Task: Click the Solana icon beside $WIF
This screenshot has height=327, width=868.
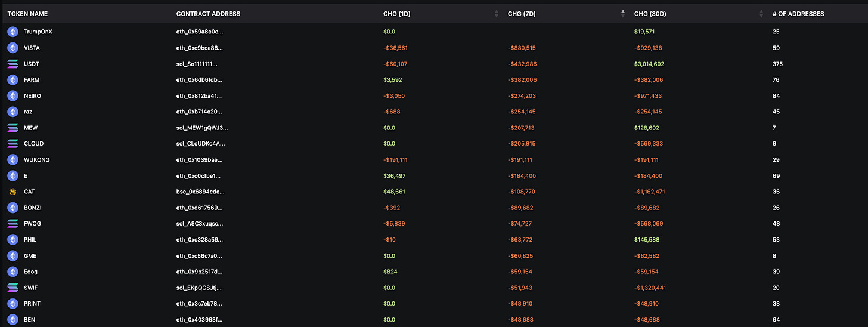Action: coord(13,288)
